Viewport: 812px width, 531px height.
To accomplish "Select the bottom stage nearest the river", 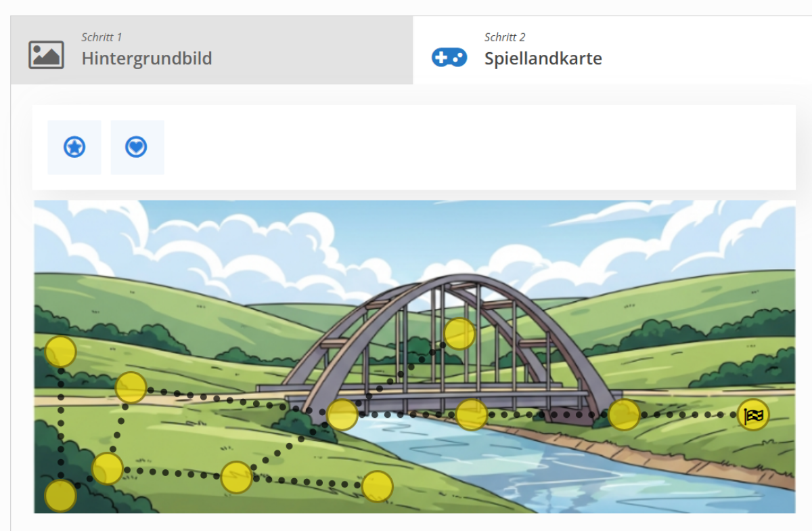I will point(378,487).
